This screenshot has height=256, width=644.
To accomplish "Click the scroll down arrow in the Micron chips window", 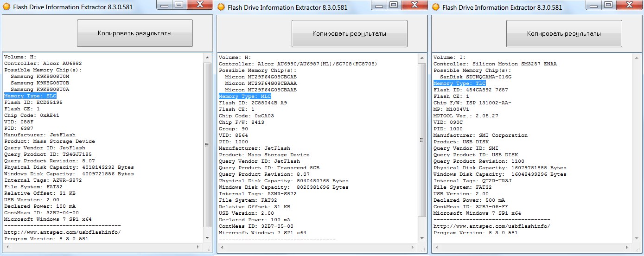I will click(422, 238).
